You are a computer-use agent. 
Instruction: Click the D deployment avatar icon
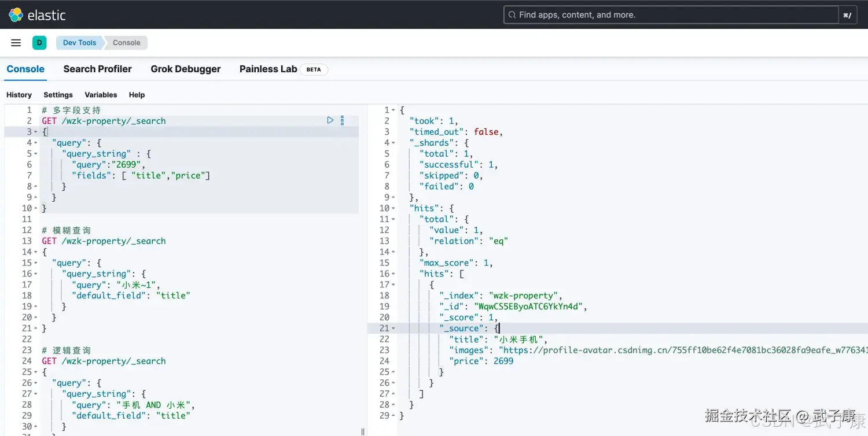point(39,42)
